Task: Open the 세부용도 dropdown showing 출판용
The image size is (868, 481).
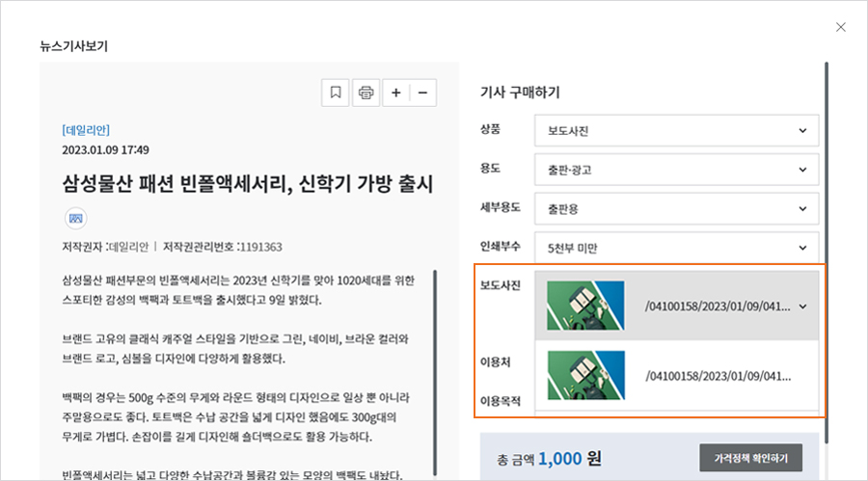Action: pos(676,208)
